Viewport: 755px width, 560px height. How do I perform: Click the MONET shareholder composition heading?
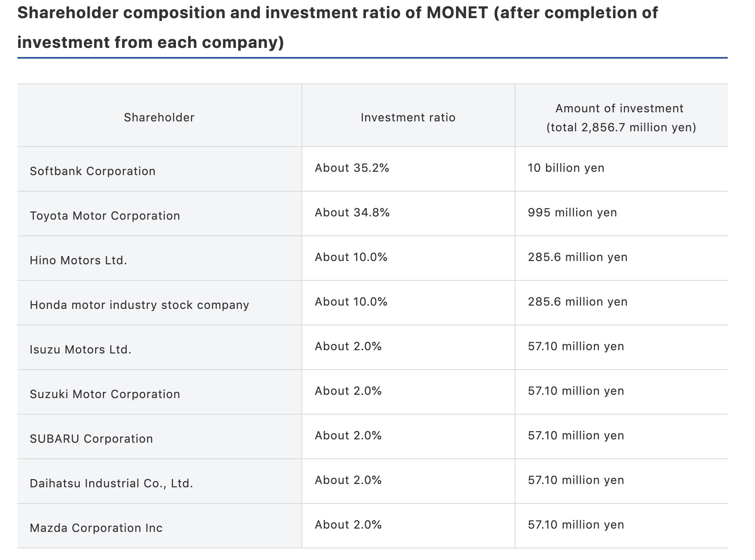click(337, 27)
